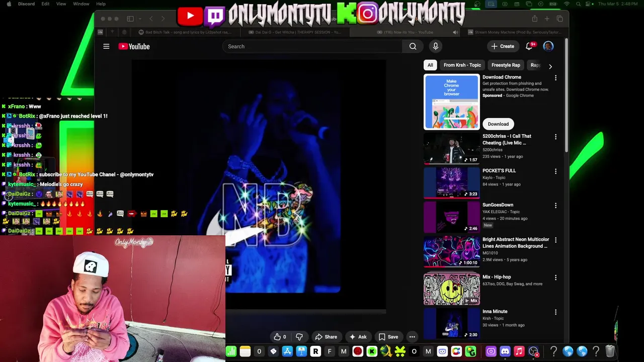Screen dimensions: 644x362
Task: Click the Create button on YouTube
Action: pyautogui.click(x=503, y=46)
